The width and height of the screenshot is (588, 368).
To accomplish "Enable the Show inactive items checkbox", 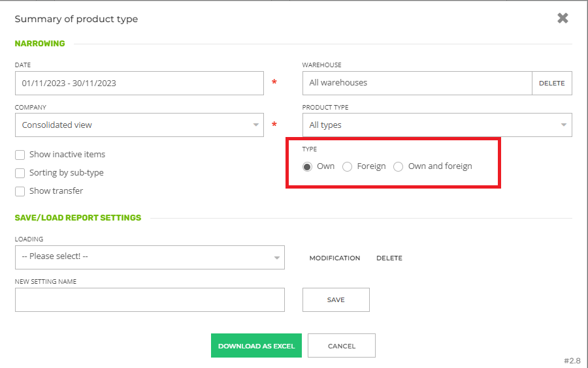I will tap(20, 155).
